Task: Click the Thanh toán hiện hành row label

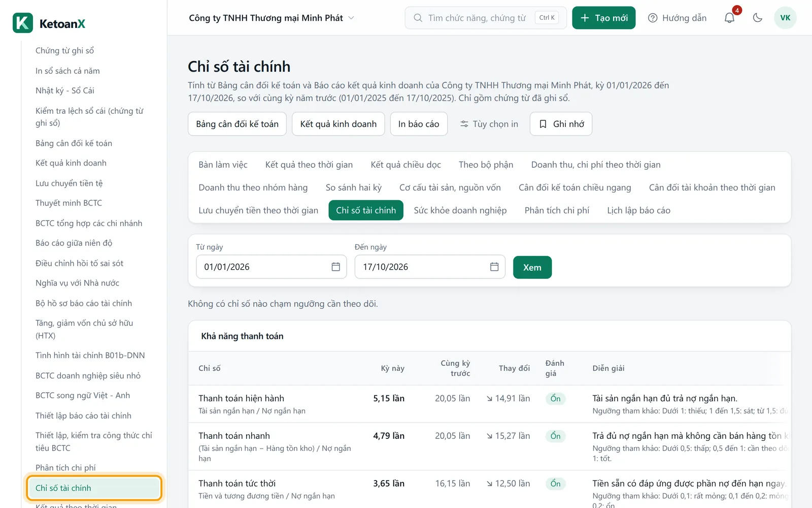Action: (x=241, y=398)
